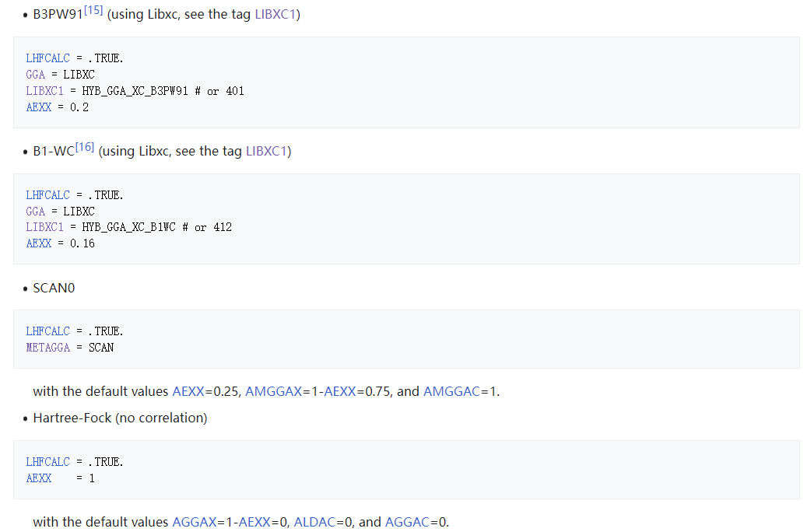
Task: Open the AGGAC tag link
Action: click(406, 522)
